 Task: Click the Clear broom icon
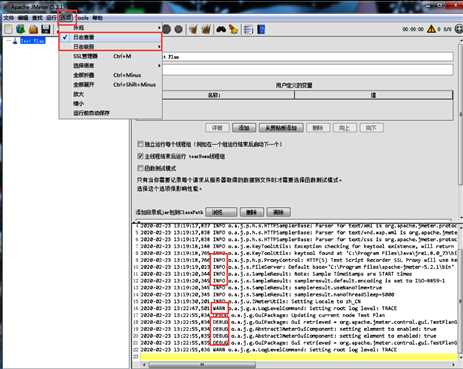pos(193,29)
